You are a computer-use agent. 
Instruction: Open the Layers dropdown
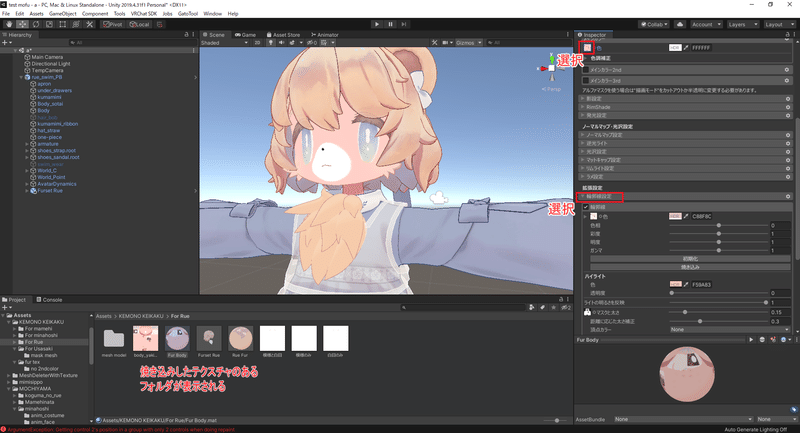[x=742, y=24]
